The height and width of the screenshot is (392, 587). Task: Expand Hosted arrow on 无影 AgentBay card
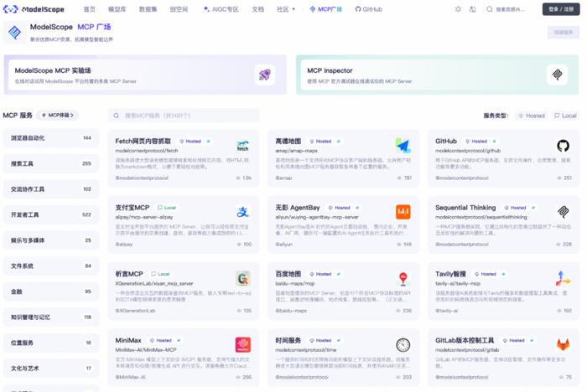click(357, 208)
